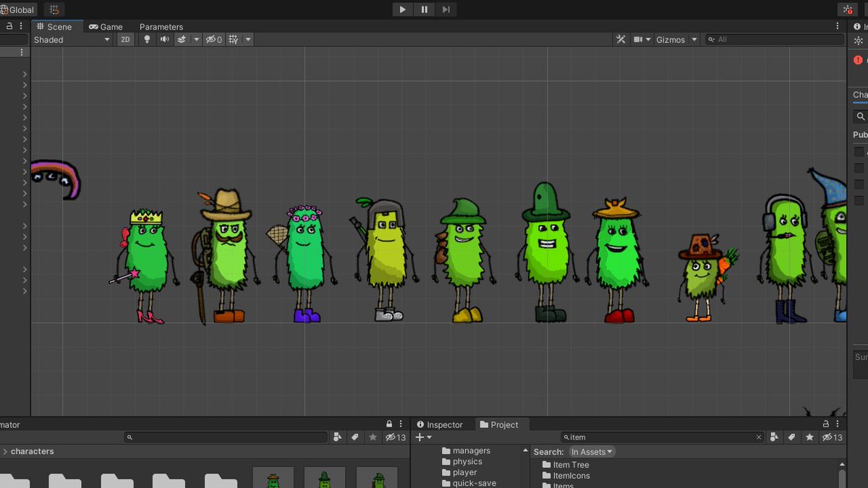Click the characters breadcrumb in left project panel

point(32,451)
